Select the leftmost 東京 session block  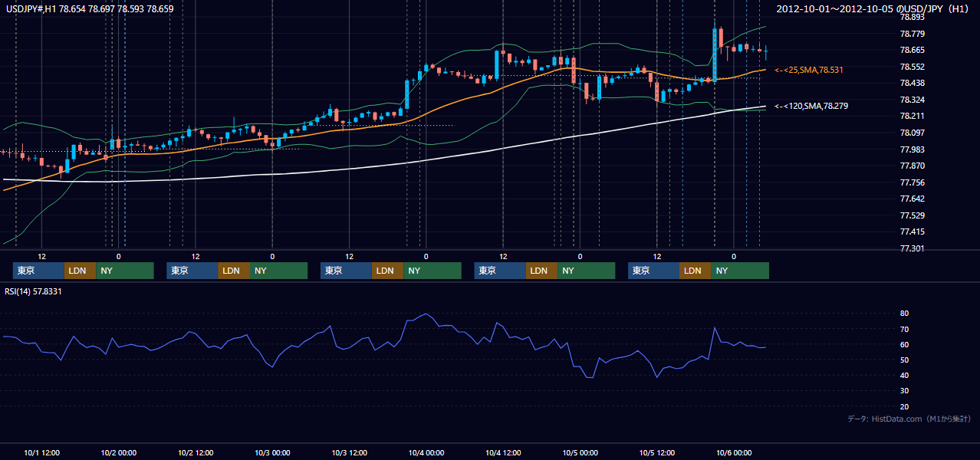tap(38, 271)
